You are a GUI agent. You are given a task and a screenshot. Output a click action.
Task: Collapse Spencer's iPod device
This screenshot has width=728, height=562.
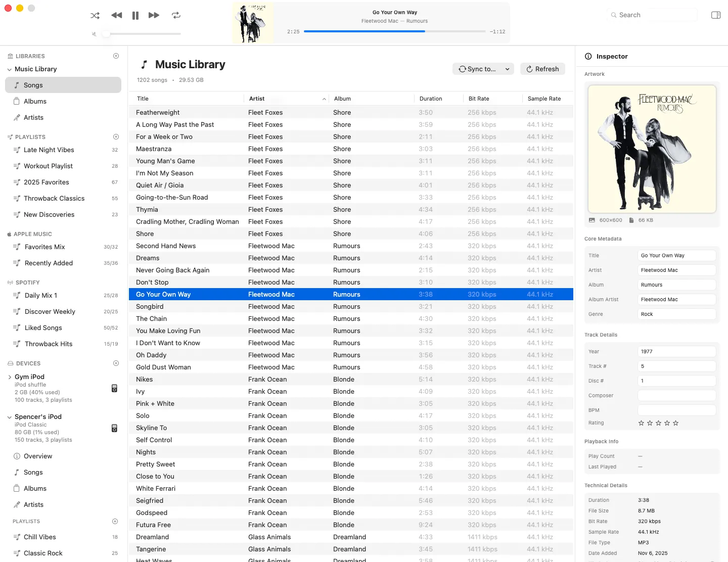point(10,417)
